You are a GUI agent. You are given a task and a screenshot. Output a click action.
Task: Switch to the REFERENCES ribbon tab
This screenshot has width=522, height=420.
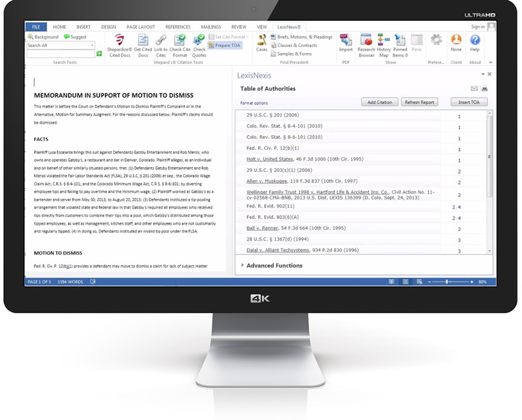[177, 27]
